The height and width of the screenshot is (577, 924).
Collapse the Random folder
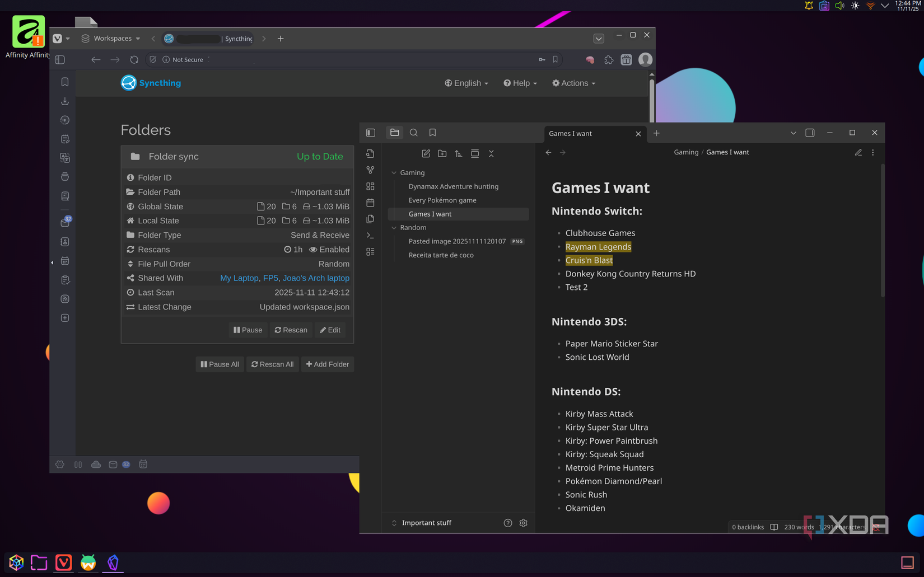[394, 227]
